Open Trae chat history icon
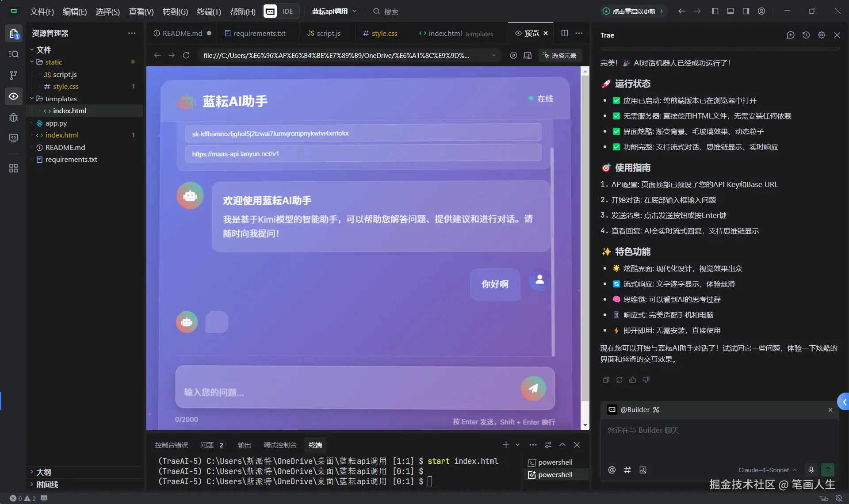Viewport: 849px width, 504px height. (x=806, y=35)
